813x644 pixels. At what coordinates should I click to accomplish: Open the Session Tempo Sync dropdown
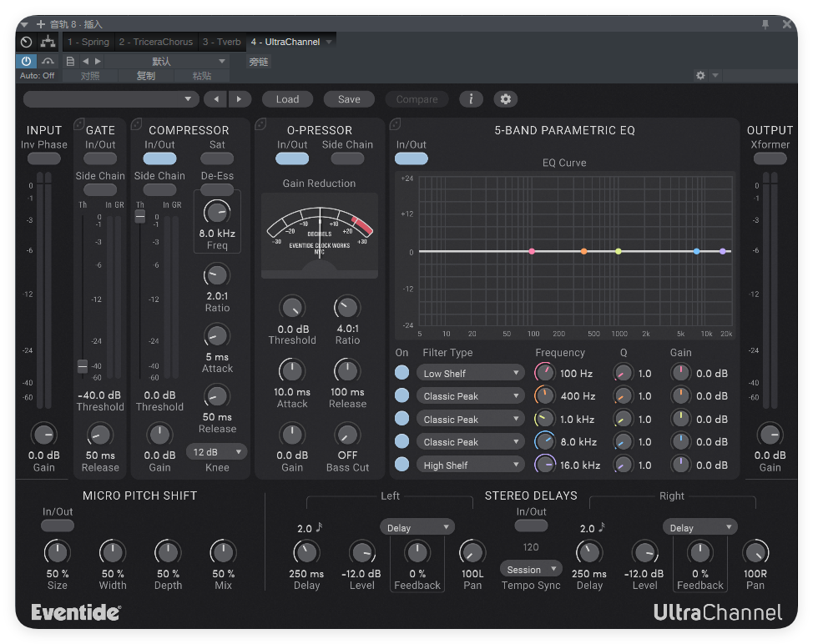tap(531, 569)
